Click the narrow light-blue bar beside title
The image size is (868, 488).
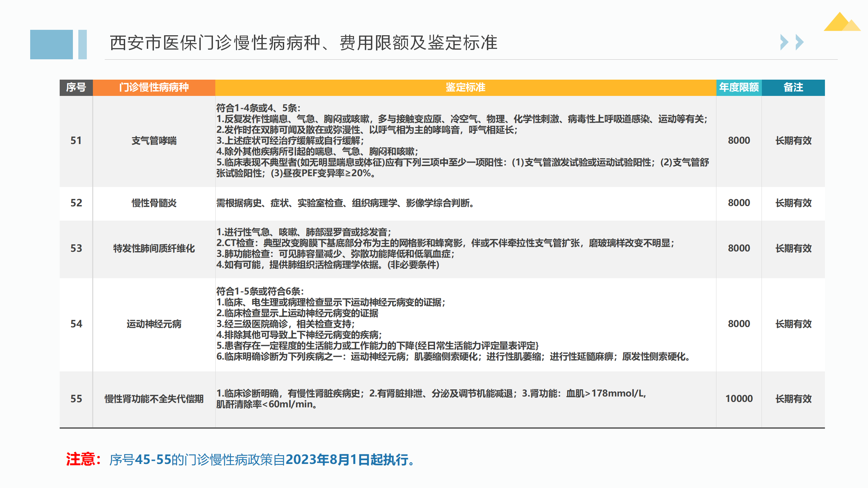click(82, 44)
